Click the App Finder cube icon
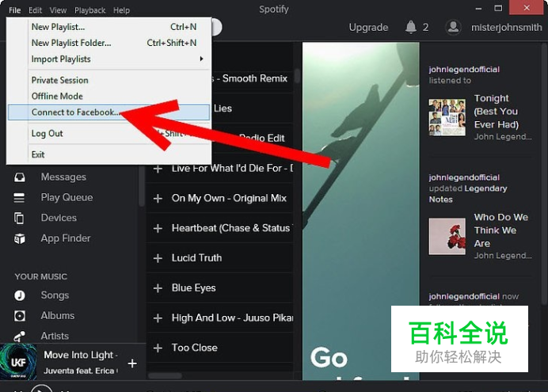Viewport: 548px width, 392px height. coord(20,238)
